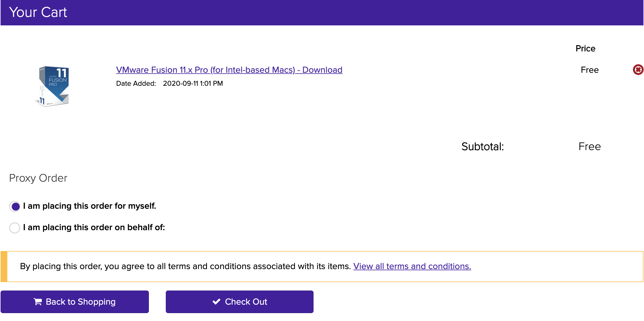Click the Price column header
Image resolution: width=644 pixels, height=321 pixels.
point(585,49)
